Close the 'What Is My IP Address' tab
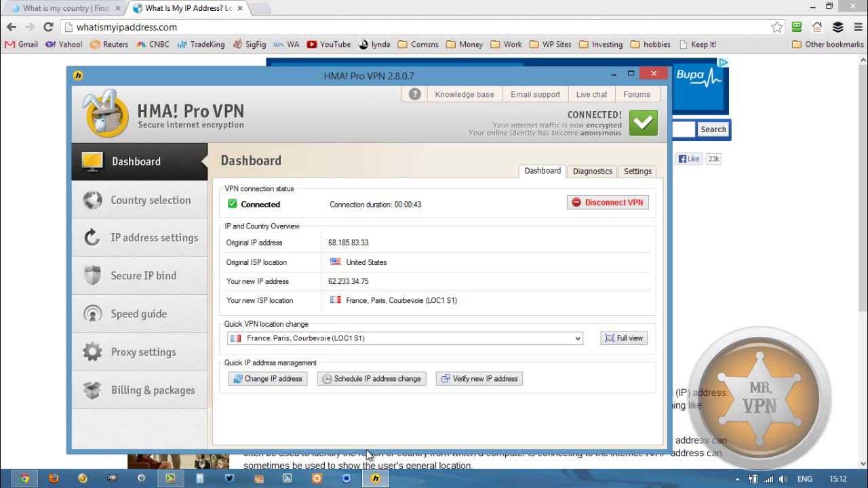 pos(241,8)
